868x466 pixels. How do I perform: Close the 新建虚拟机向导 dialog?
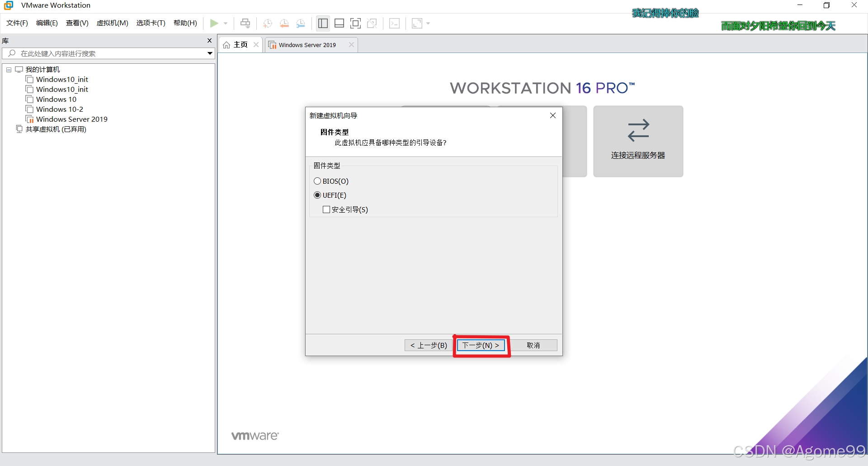coord(552,115)
